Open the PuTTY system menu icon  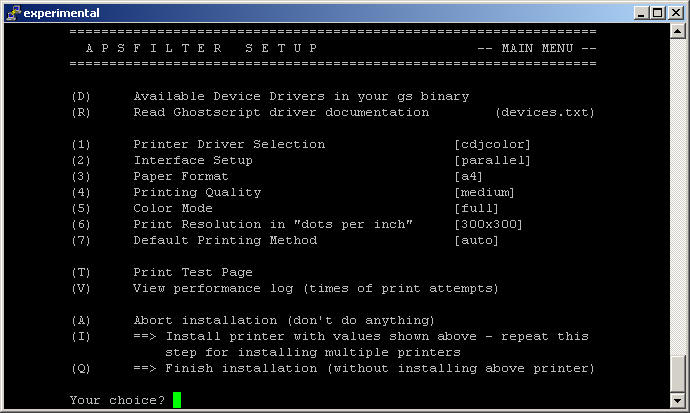12,12
